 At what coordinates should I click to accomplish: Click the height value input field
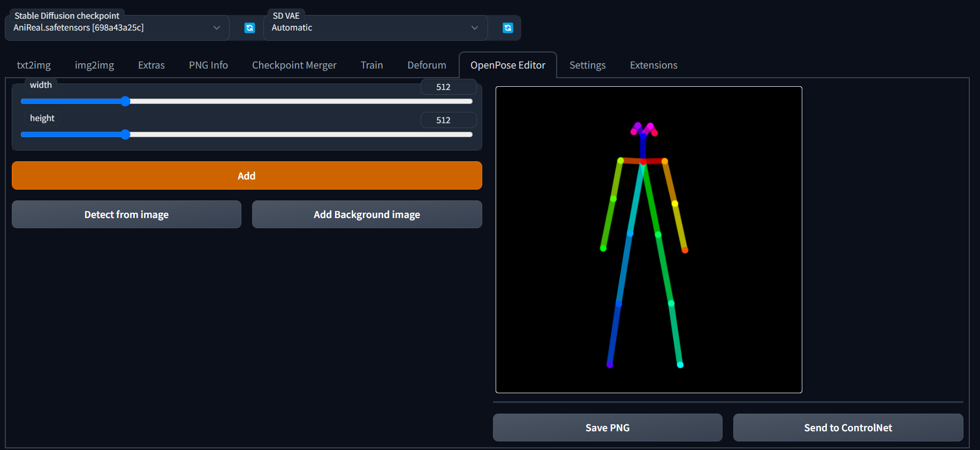[x=449, y=120]
